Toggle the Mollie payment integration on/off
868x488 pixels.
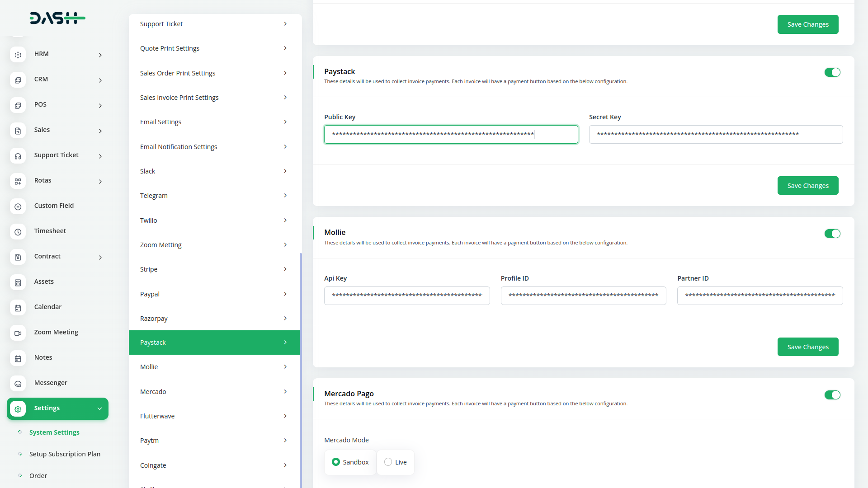coord(832,234)
